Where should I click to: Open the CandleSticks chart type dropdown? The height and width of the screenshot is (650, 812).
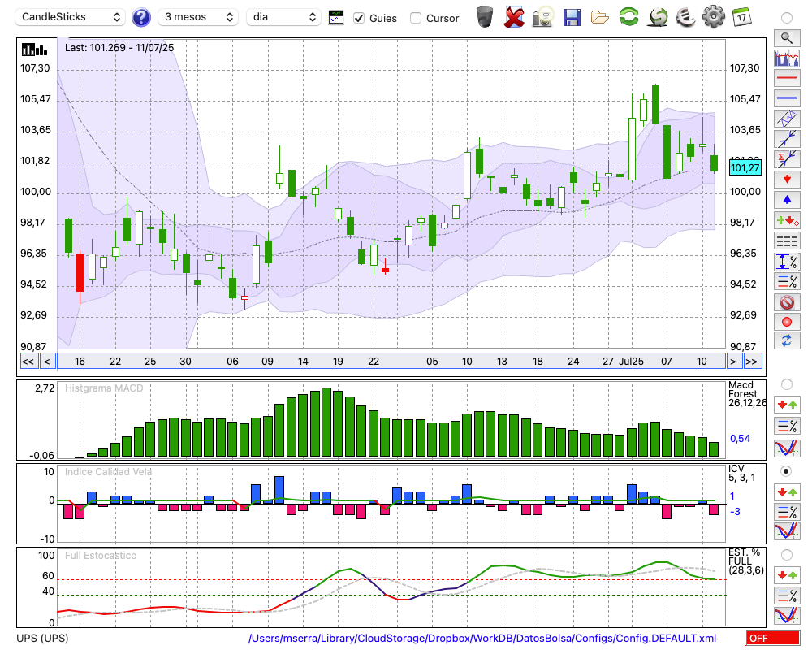click(x=71, y=17)
